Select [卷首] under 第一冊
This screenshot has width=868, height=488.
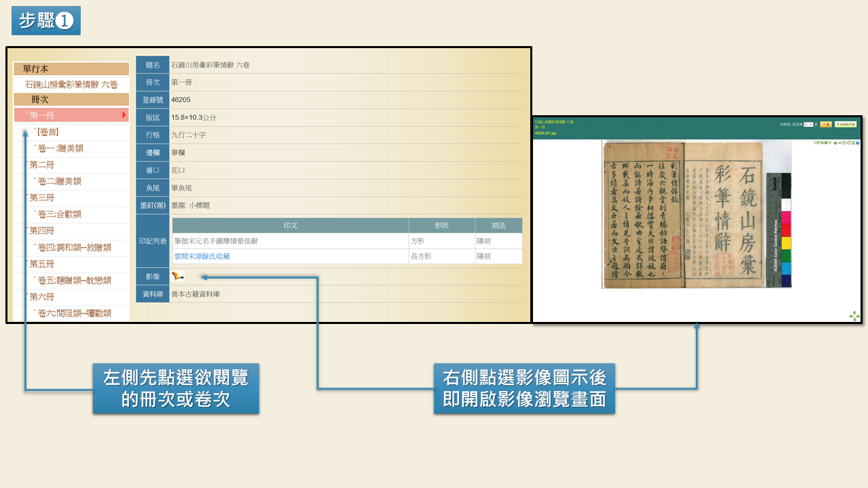(48, 132)
